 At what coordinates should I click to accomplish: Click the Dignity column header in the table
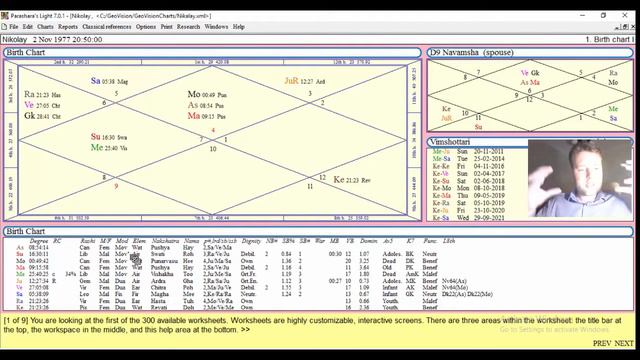pyautogui.click(x=251, y=241)
